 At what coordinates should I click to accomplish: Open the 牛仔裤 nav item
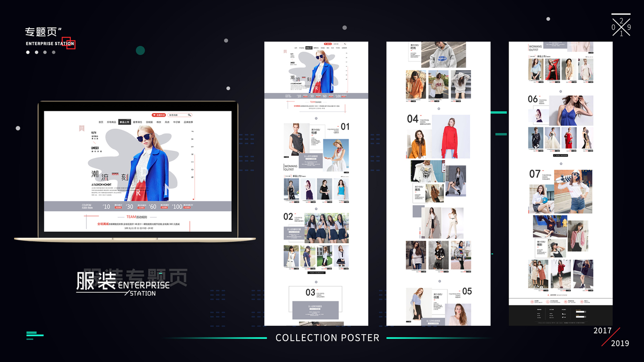177,122
